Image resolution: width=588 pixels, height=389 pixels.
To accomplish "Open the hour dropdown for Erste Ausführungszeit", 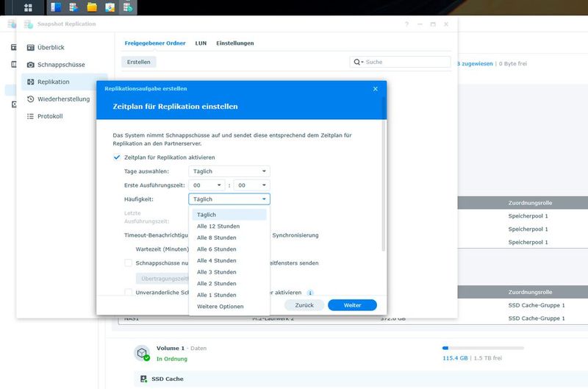I will coord(207,185).
